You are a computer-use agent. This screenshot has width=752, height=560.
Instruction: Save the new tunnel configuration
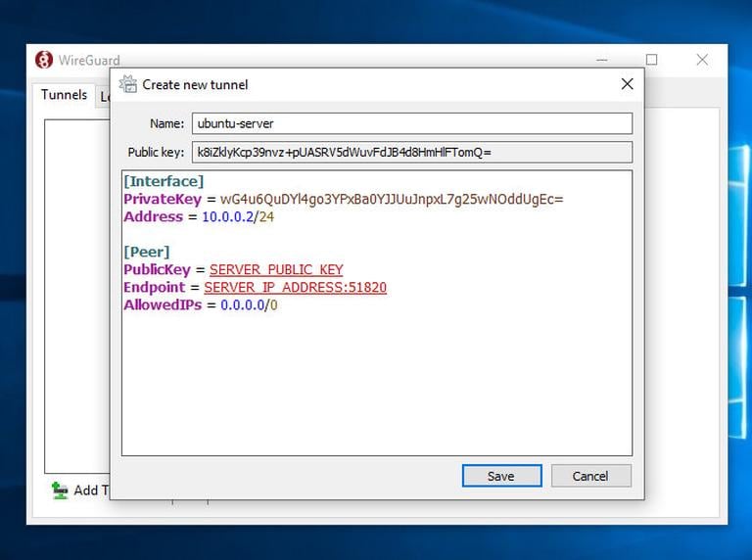pyautogui.click(x=501, y=476)
